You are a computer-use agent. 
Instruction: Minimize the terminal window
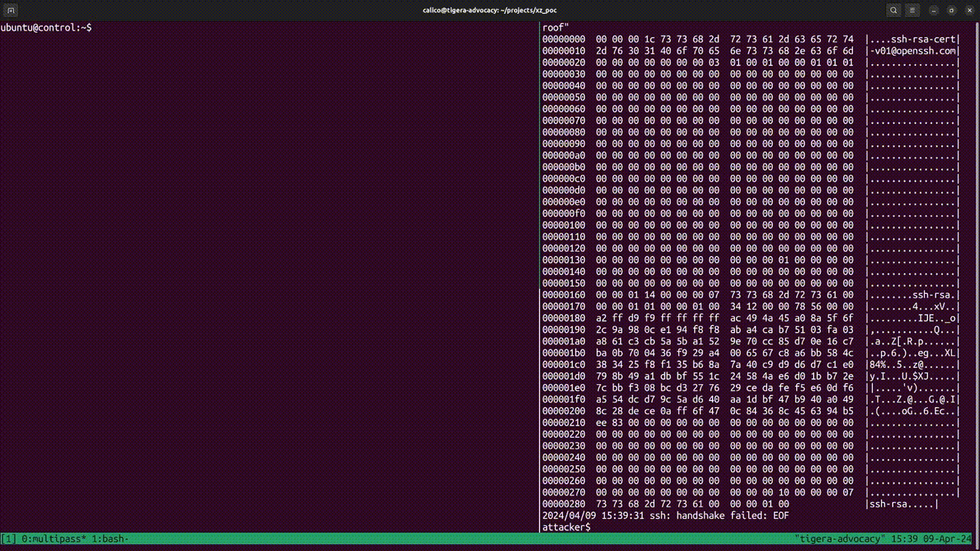pos(933,10)
